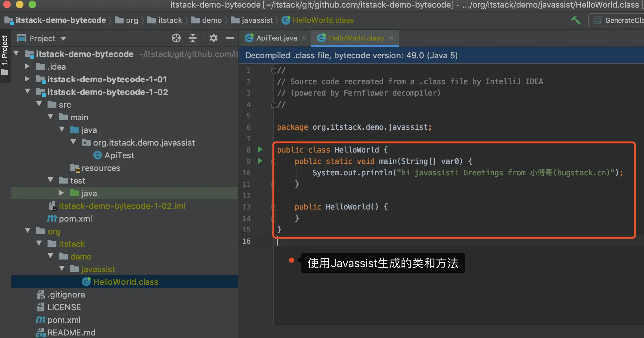Click the class run arrow beside line 8
This screenshot has height=338, width=644.
(260, 150)
